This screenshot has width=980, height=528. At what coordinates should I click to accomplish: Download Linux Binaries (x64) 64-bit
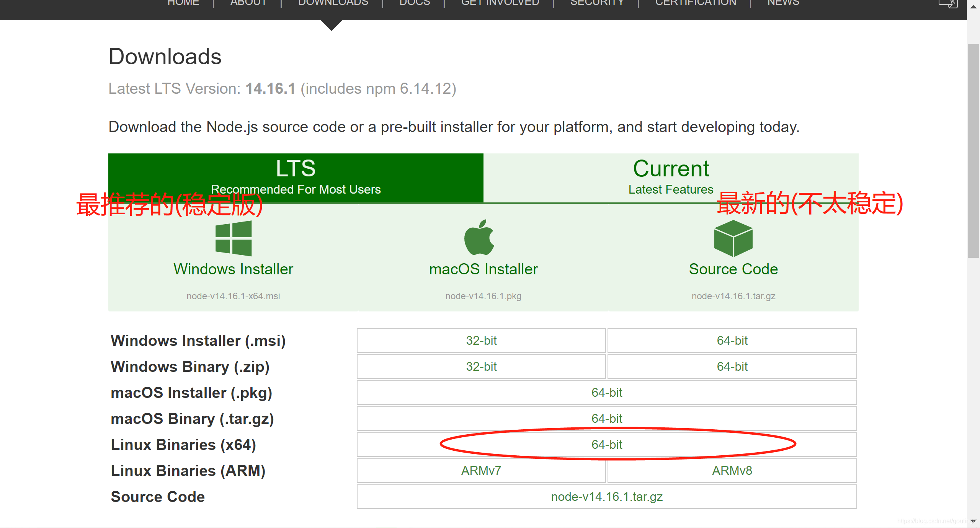(607, 445)
